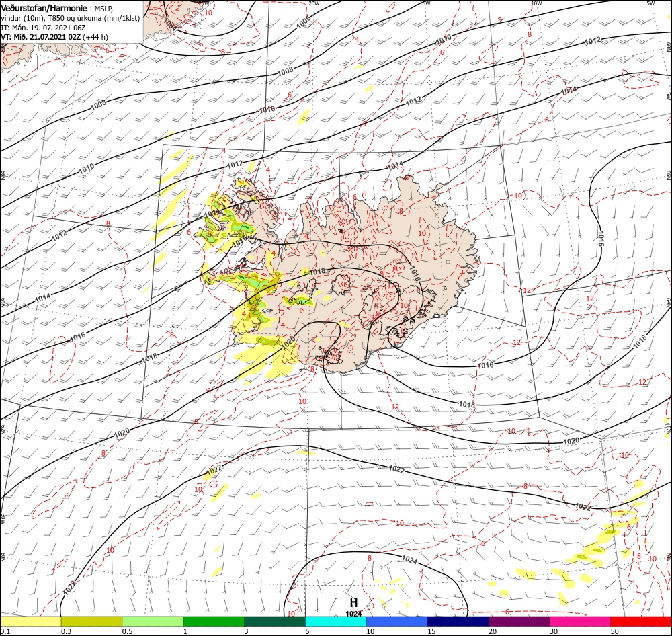The width and height of the screenshot is (672, 636).
Task: Click the 0.3 legend scale number
Action: (66, 631)
